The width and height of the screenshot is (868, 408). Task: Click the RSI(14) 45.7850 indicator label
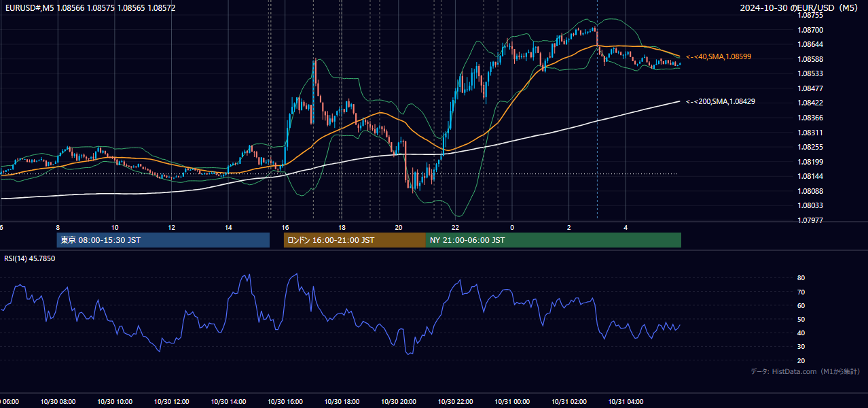pos(29,258)
